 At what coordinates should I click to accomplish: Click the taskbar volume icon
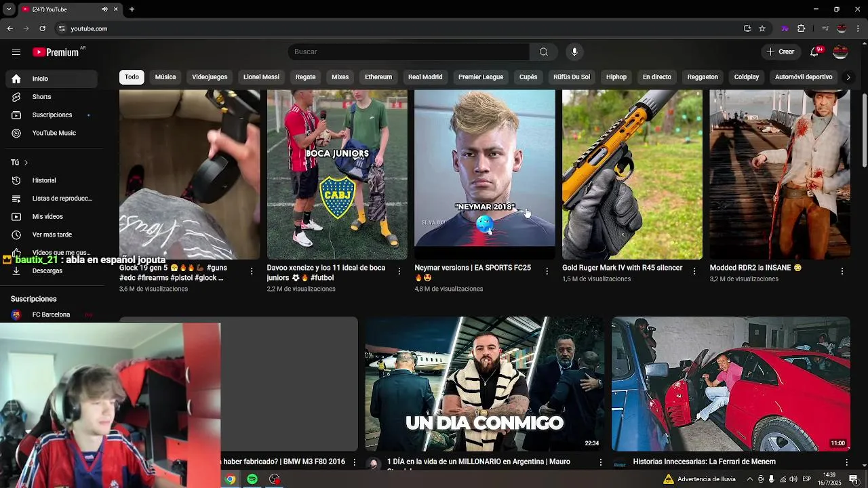(793, 479)
